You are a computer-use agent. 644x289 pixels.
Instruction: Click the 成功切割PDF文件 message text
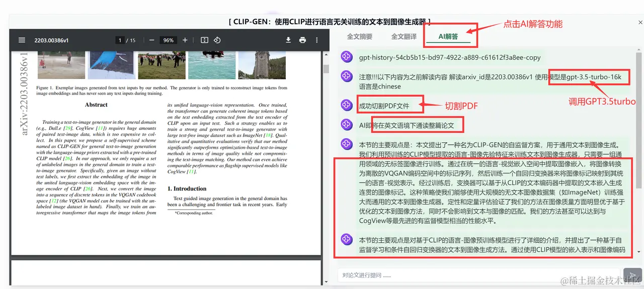pos(384,106)
